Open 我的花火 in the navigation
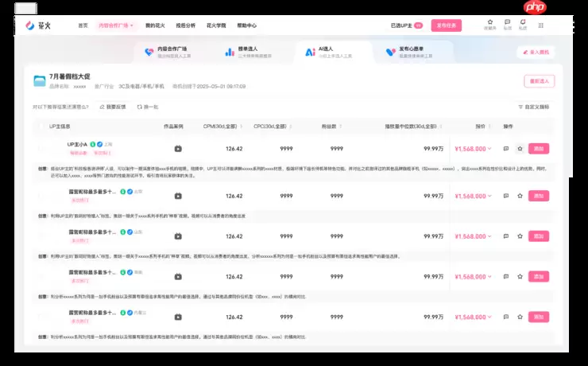This screenshot has width=588, height=366. click(155, 25)
